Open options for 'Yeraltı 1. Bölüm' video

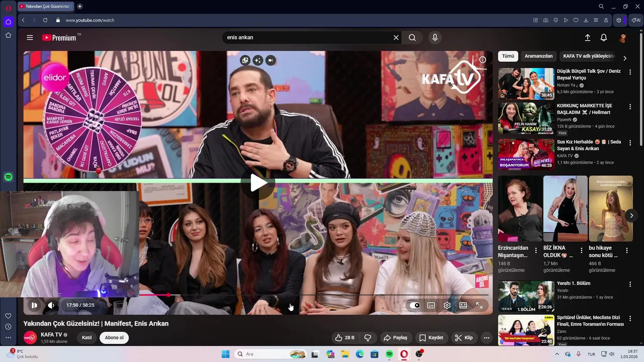coord(630,285)
